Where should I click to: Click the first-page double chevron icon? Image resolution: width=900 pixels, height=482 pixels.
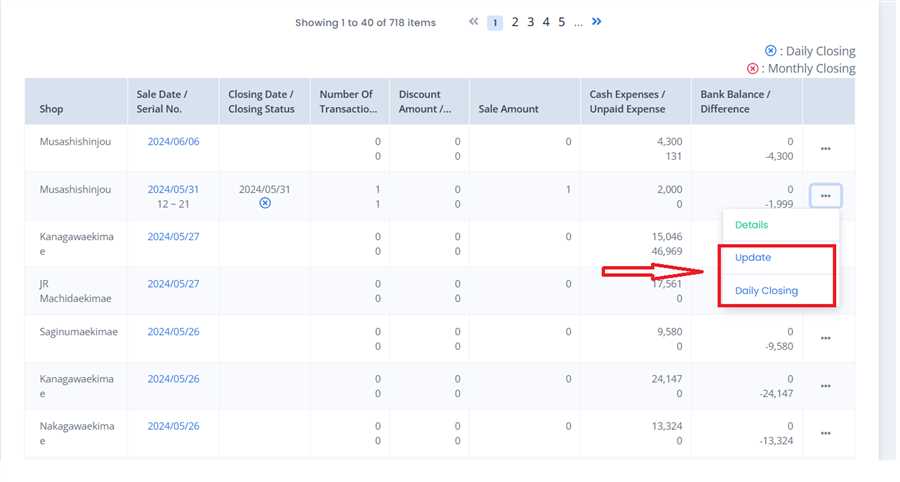pyautogui.click(x=474, y=22)
